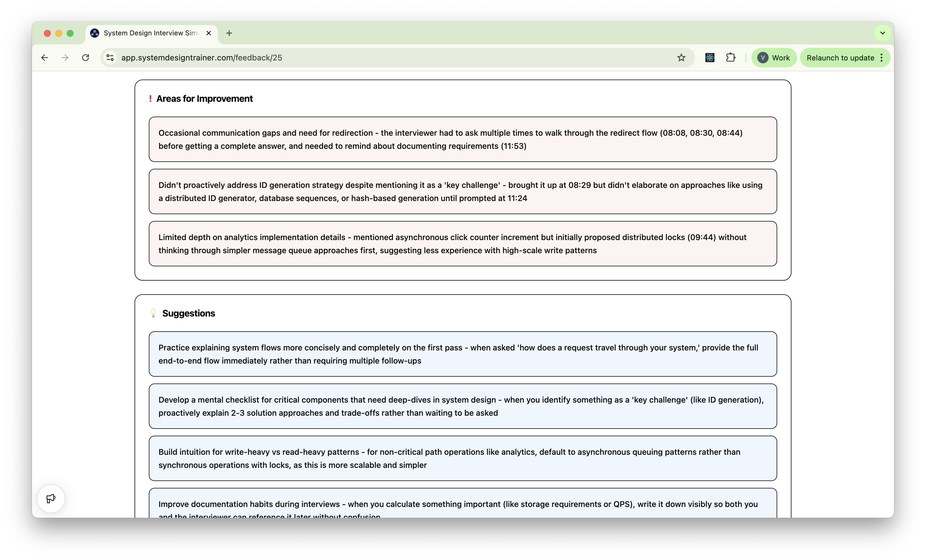The width and height of the screenshot is (926, 560).
Task: Reload the current page
Action: (86, 58)
